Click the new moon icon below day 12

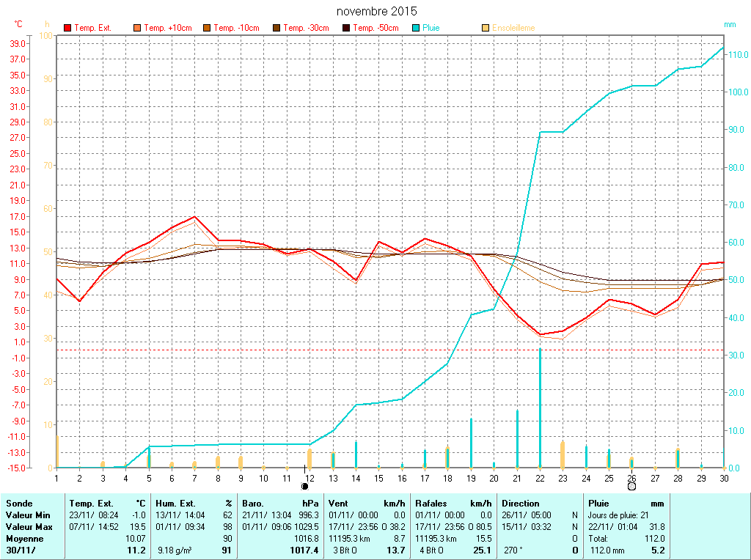click(x=305, y=486)
